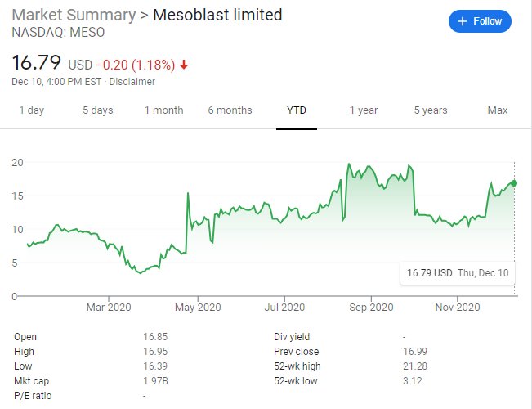Screen dimensions: 532x409
Task: Click the Nov 2020 axis marker
Action: 458,308
